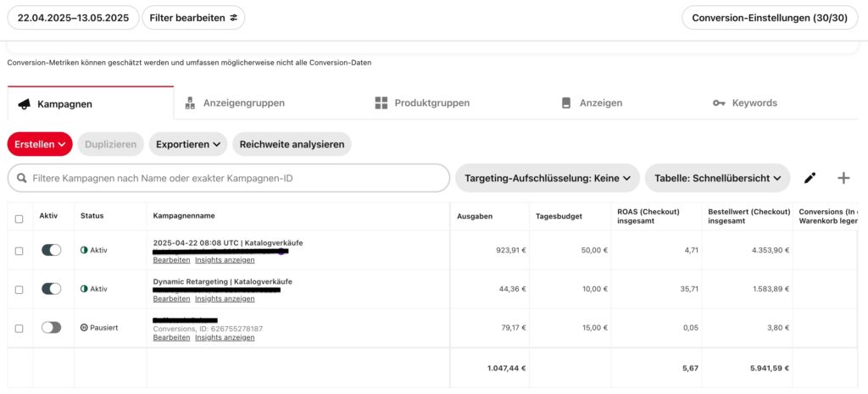
Task: Click the Produktgruppen grid icon
Action: click(381, 103)
